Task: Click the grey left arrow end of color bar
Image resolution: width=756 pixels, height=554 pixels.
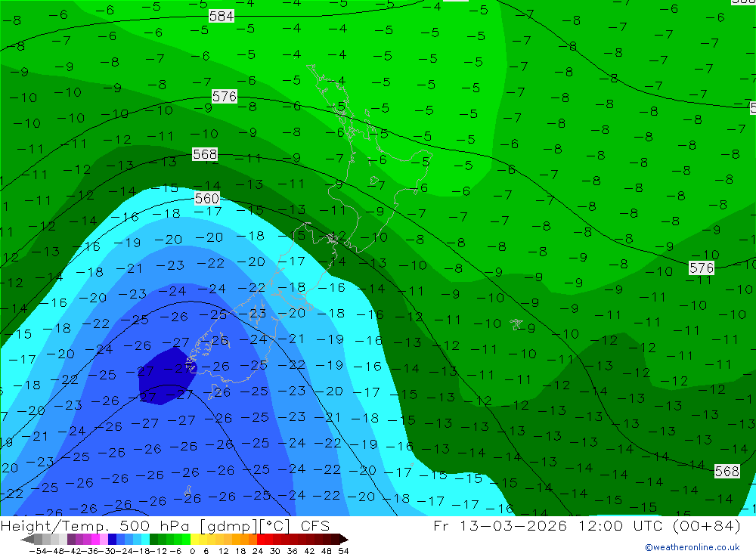Action: (x=27, y=539)
